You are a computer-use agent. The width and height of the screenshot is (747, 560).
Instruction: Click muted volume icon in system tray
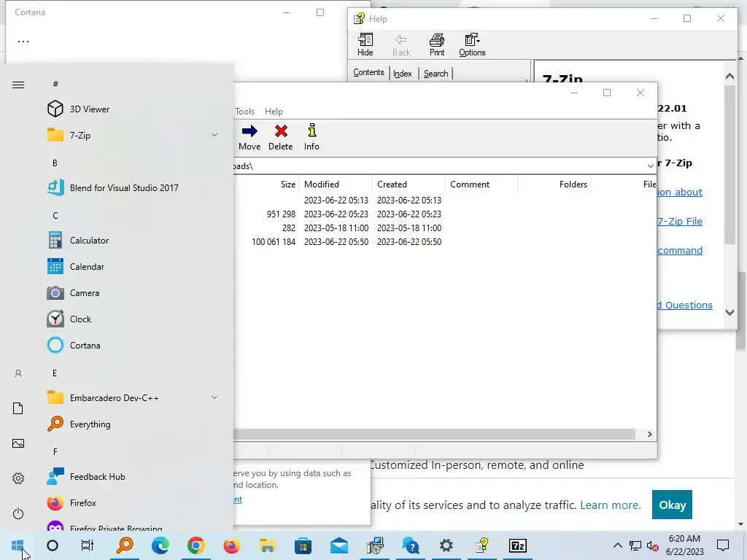[653, 545]
